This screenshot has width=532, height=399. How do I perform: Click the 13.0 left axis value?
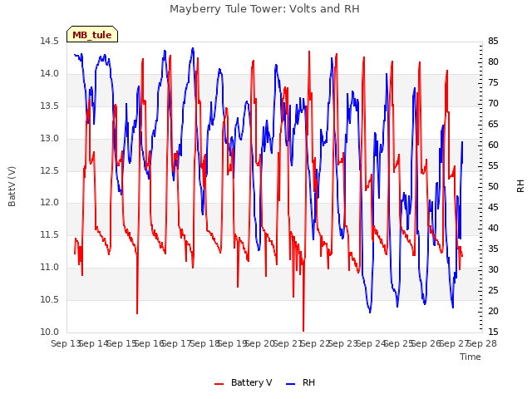click(50, 139)
